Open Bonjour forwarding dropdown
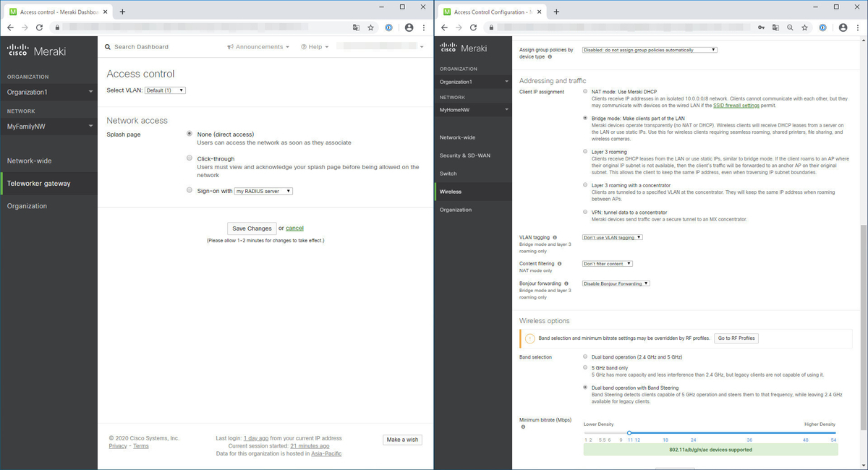 click(x=616, y=283)
